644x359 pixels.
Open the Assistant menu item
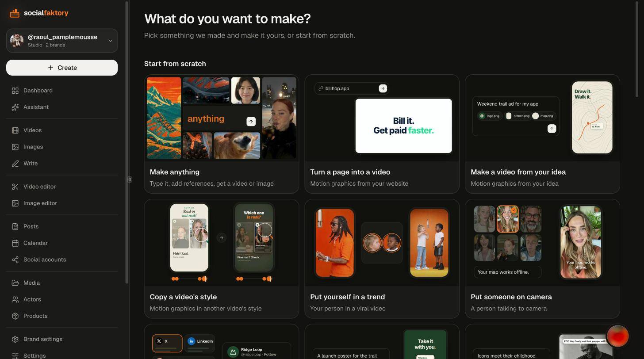(62, 107)
